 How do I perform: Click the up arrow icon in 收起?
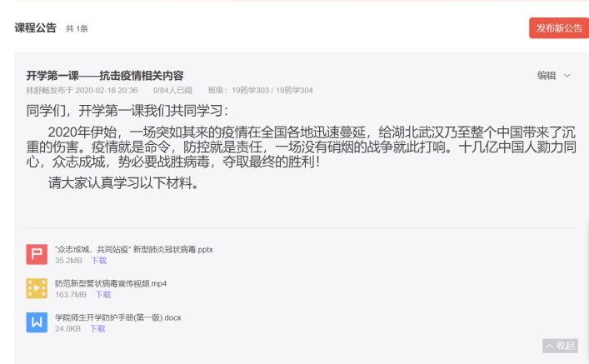coord(550,346)
